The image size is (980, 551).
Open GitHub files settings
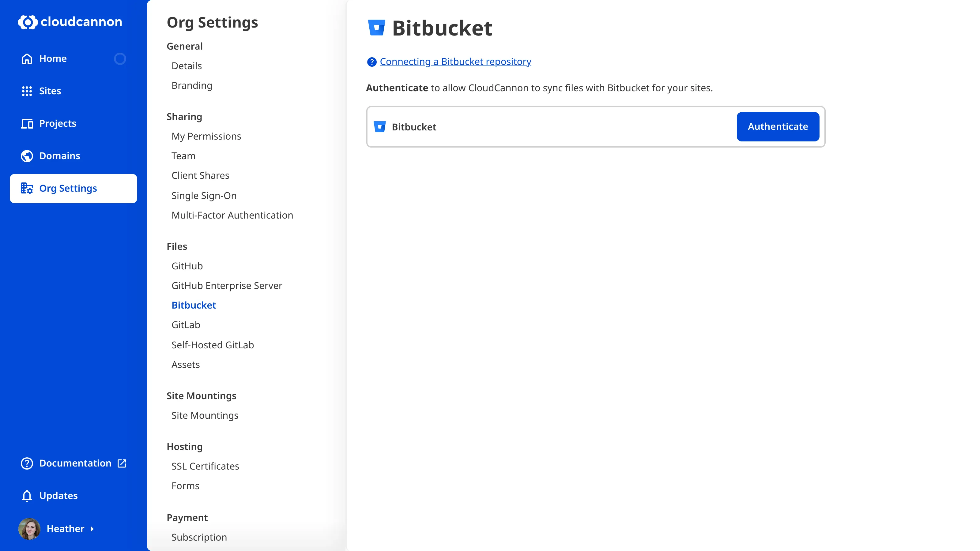pos(187,266)
